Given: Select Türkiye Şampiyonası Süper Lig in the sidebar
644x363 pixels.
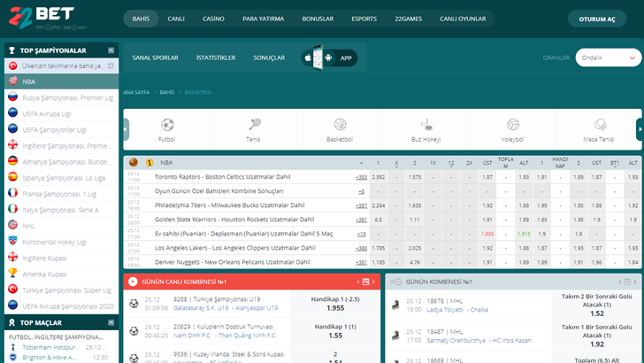Looking at the screenshot, I should click(62, 290).
